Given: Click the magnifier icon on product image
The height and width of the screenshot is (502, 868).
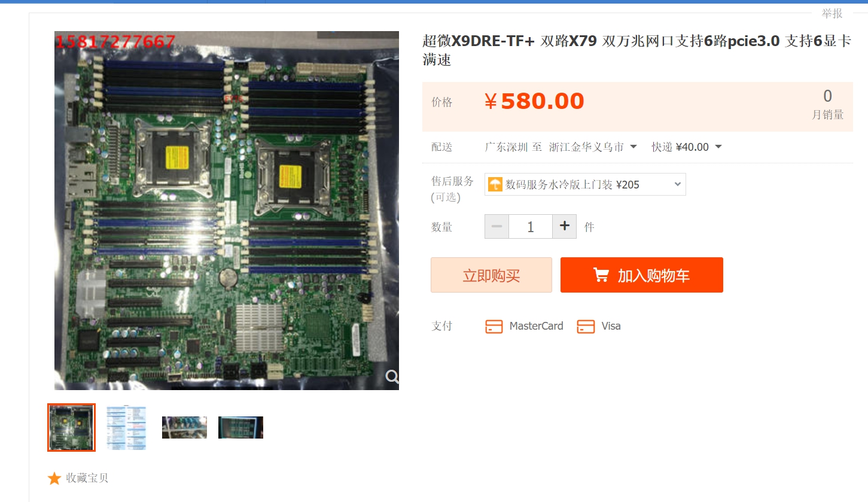Looking at the screenshot, I should click(x=392, y=376).
